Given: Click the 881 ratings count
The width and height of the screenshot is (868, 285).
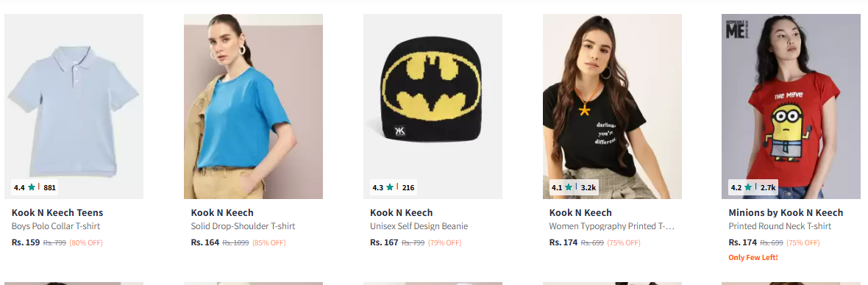Looking at the screenshot, I should tap(50, 188).
